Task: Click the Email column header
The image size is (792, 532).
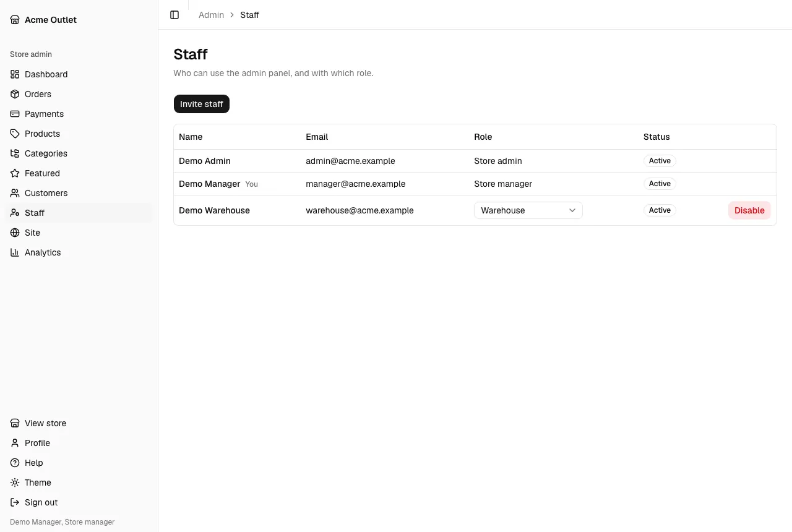Action: pos(317,137)
